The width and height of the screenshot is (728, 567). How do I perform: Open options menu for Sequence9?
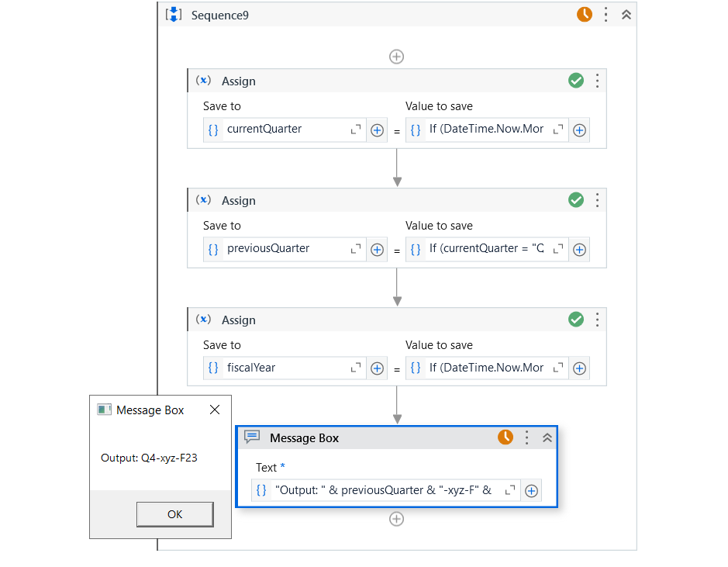606,15
